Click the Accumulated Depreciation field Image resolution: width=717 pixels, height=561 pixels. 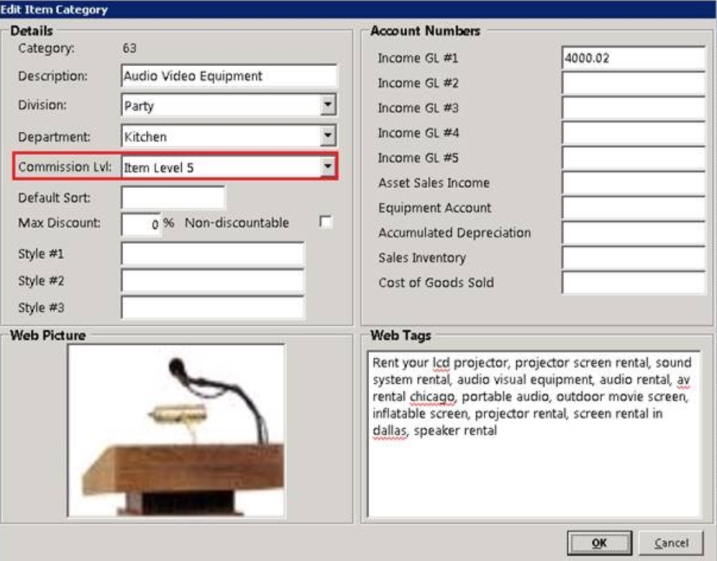coord(632,233)
